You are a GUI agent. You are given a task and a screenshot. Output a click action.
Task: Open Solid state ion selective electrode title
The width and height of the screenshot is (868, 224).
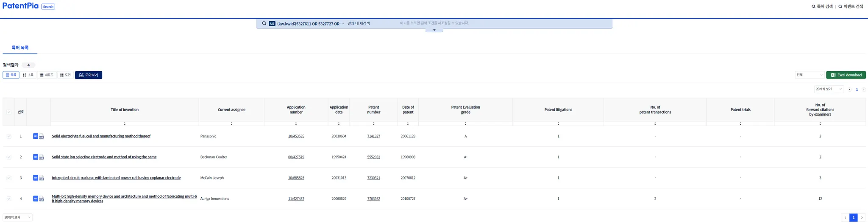pos(104,157)
